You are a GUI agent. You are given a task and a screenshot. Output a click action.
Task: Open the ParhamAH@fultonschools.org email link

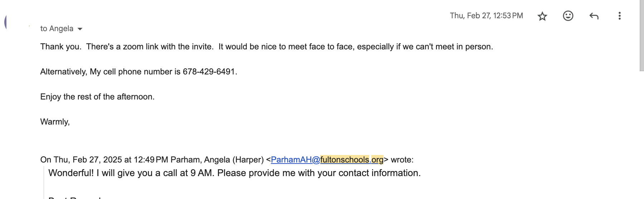pyautogui.click(x=327, y=160)
